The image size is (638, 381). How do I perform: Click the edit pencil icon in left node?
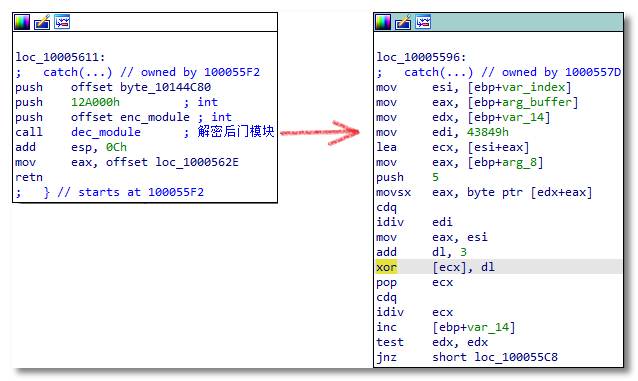pyautogui.click(x=42, y=22)
